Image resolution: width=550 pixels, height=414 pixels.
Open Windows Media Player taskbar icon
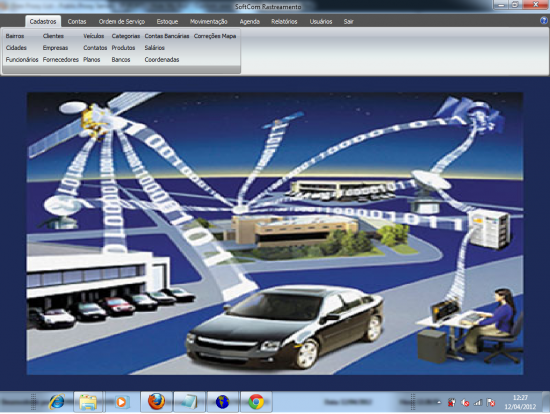coord(121,402)
